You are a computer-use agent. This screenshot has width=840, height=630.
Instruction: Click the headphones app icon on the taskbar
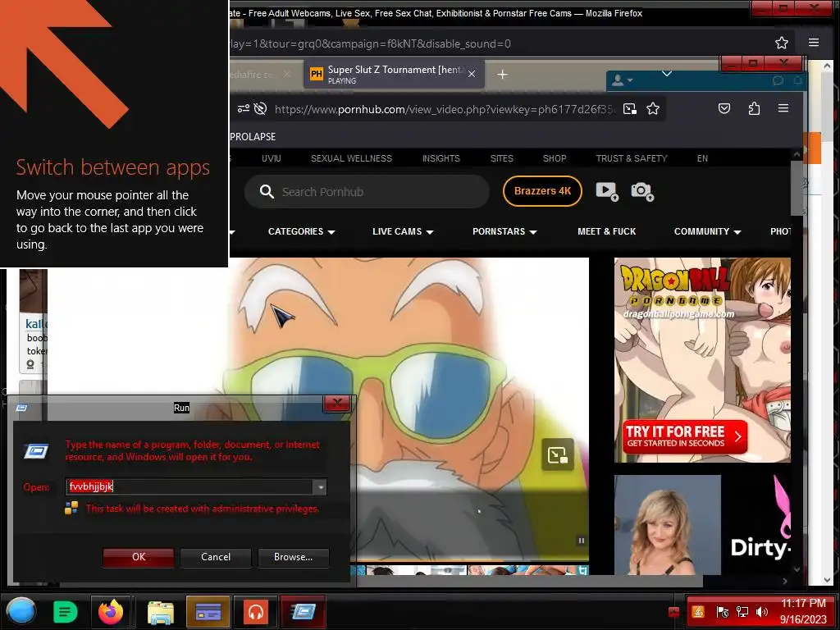coord(256,611)
